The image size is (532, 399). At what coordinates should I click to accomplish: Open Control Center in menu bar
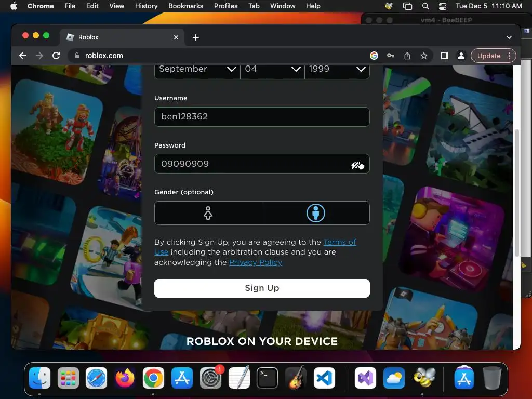[x=443, y=6]
